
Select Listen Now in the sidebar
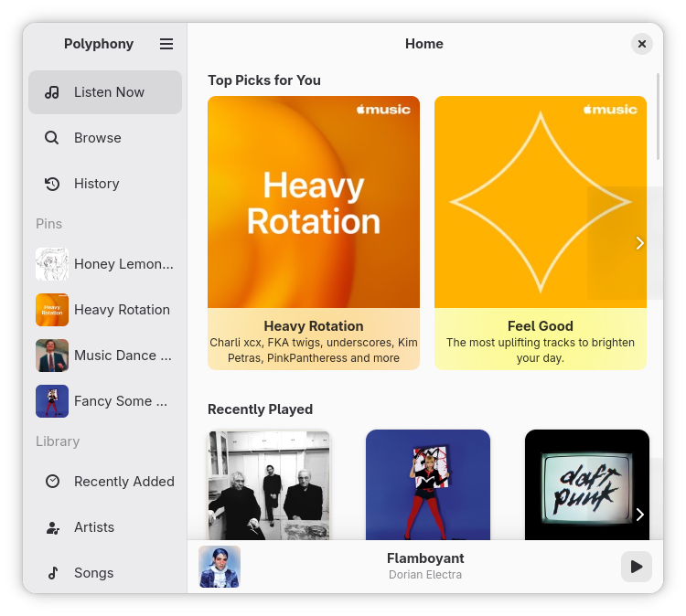click(x=105, y=92)
